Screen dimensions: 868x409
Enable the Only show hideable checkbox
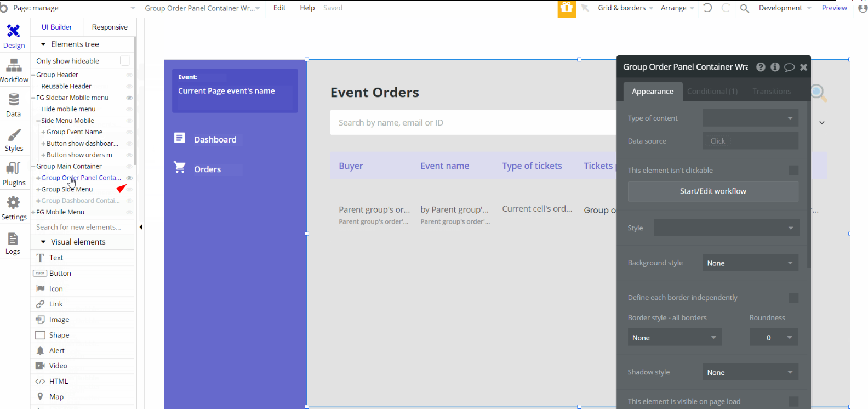[x=125, y=61]
